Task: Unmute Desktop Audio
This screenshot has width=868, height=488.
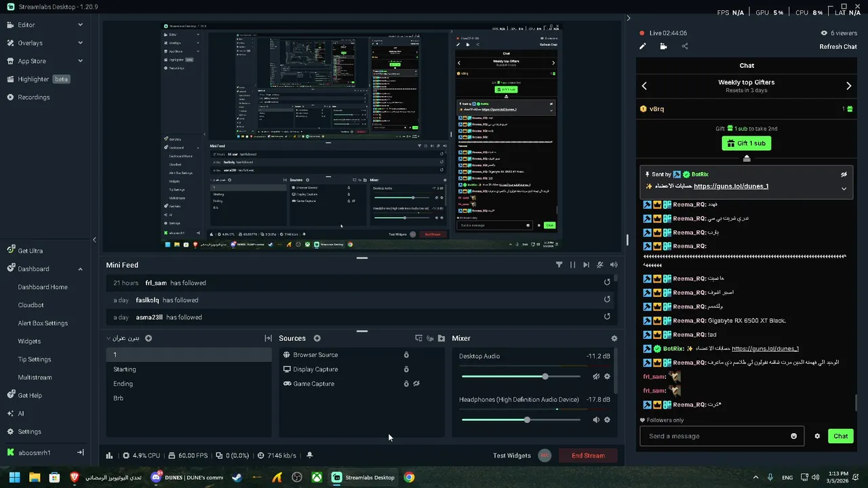Action: pos(596,376)
